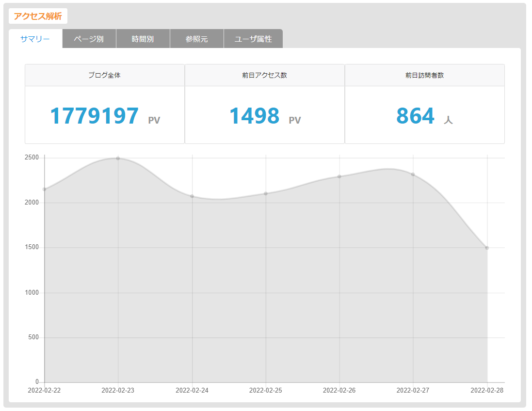Image resolution: width=532 pixels, height=411 pixels.
Task: Select the 2022-02-27 data point on chart
Action: click(x=413, y=174)
